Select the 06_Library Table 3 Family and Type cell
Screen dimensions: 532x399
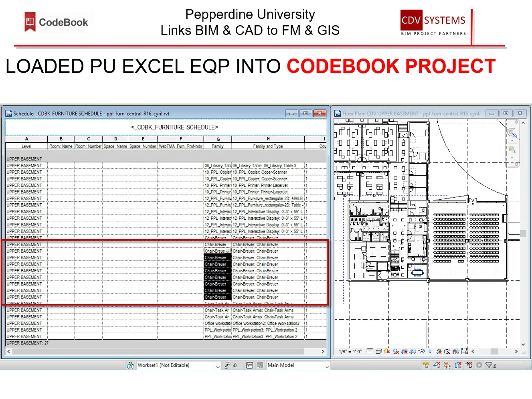click(268, 166)
